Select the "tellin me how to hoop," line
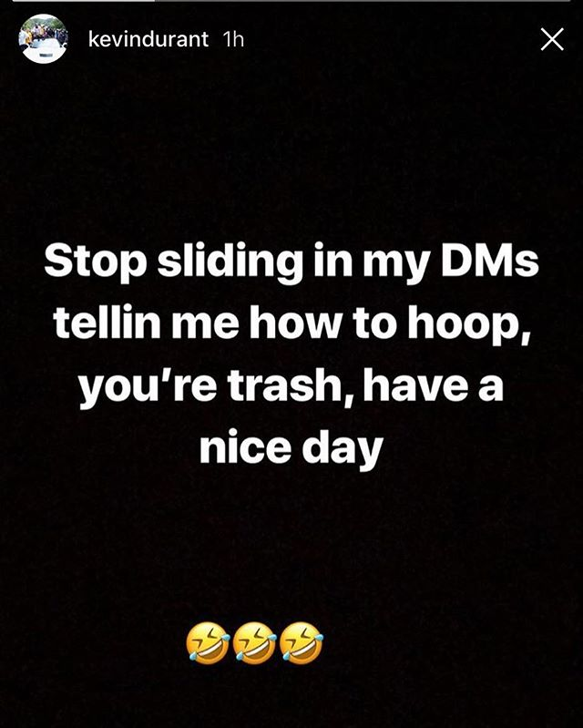Screen dimensions: 583x728 [291, 323]
